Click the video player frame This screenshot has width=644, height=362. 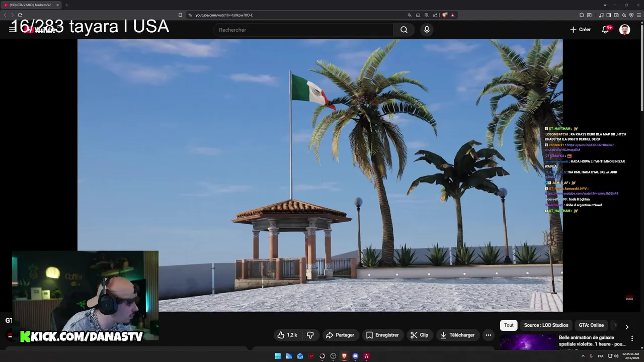tap(320, 175)
